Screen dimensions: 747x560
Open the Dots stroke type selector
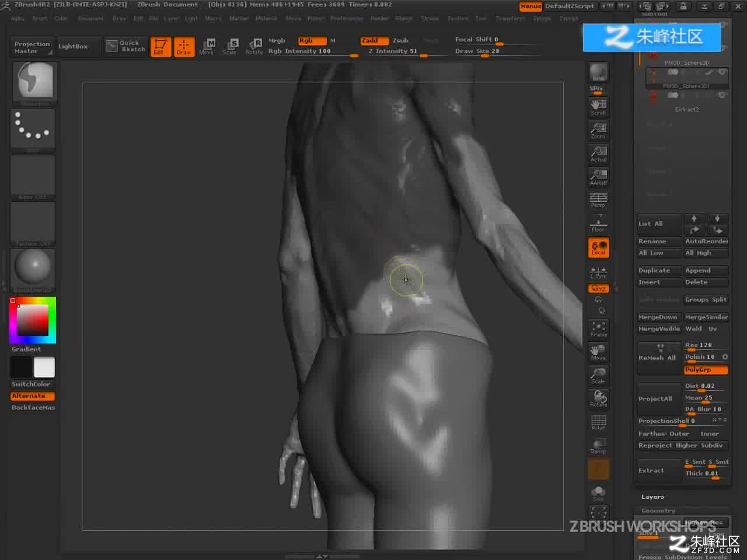pos(33,131)
